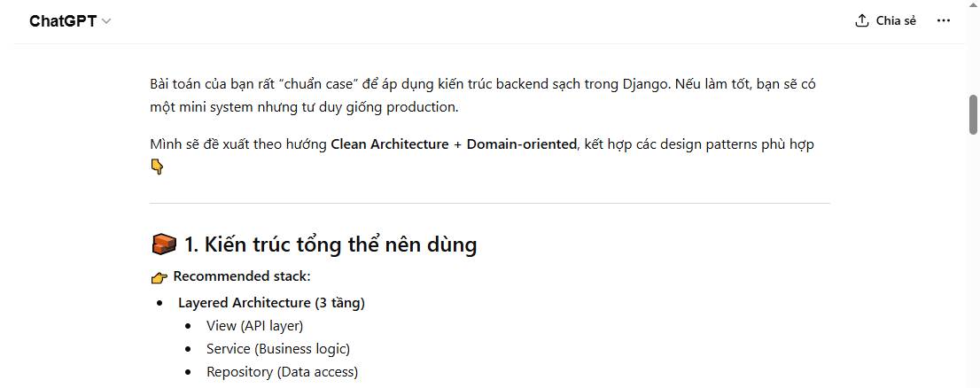Open the three-dot more options menu
The height and width of the screenshot is (388, 980).
point(944,20)
